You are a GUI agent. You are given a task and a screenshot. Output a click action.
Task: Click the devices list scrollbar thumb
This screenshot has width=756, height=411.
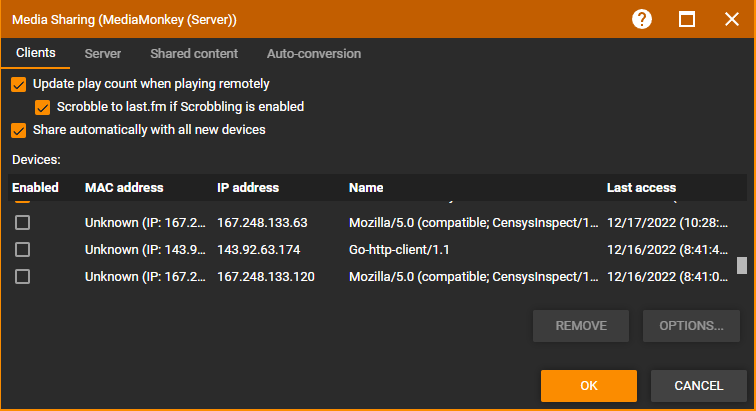tap(741, 265)
